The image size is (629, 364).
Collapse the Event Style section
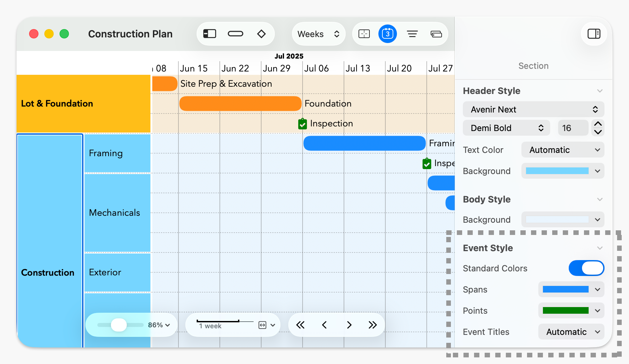600,248
